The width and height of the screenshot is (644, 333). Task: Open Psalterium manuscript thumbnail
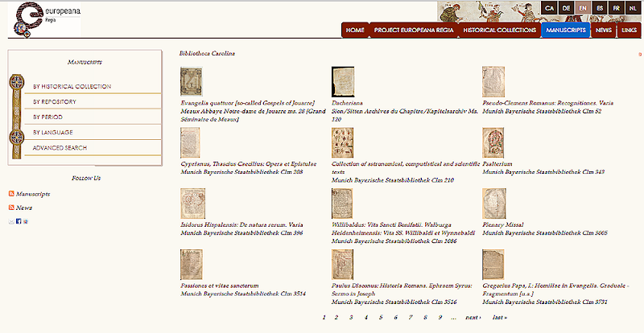[x=493, y=142]
